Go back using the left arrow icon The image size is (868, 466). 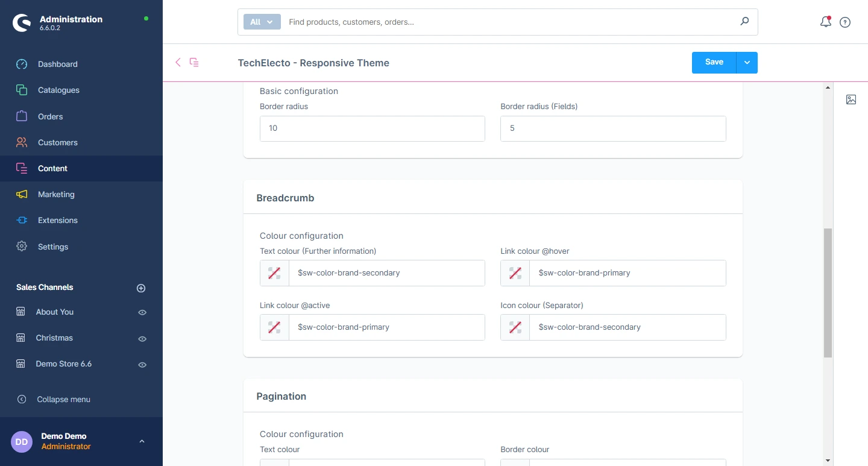(x=178, y=62)
